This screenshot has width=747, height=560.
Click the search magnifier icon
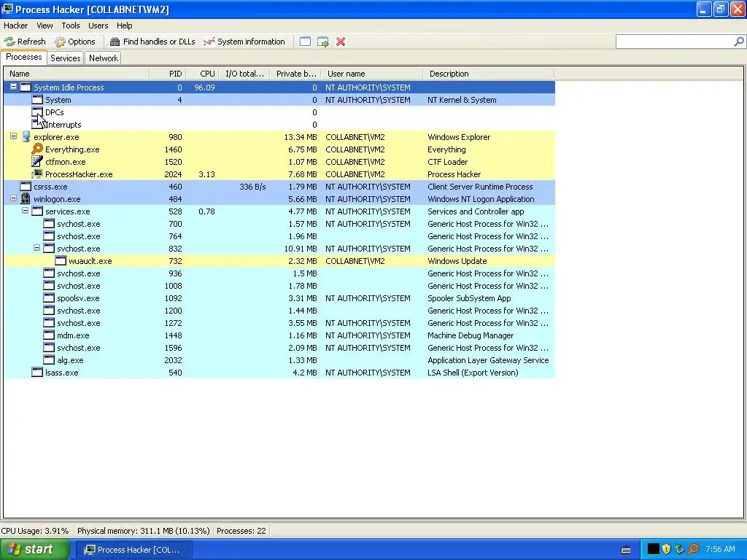coord(738,42)
